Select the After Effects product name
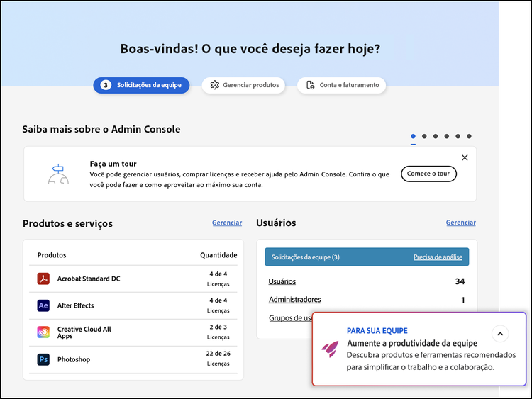This screenshot has width=532, height=399. 75,305
